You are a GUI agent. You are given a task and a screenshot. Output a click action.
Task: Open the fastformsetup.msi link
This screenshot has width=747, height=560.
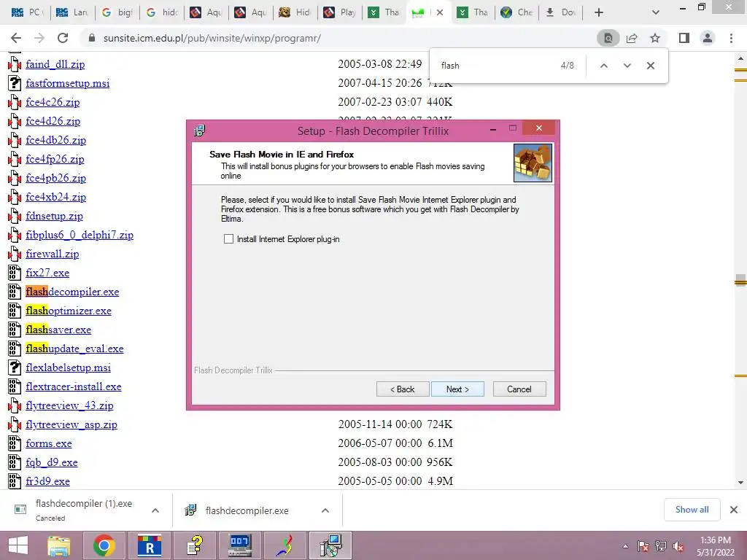coord(68,83)
